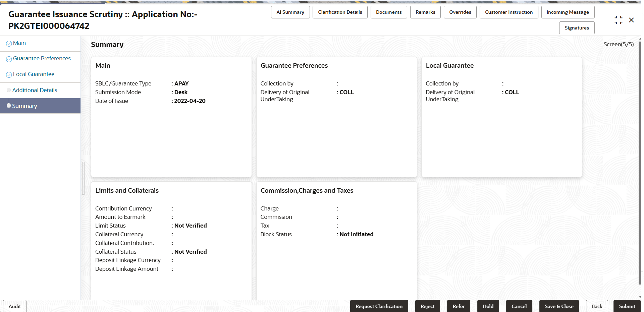
Task: Click the Additional Details step marker
Action: [x=9, y=90]
